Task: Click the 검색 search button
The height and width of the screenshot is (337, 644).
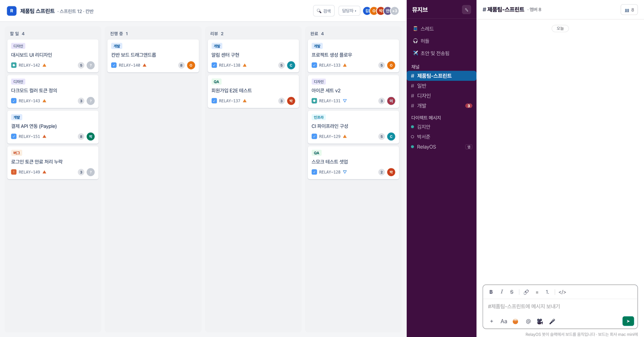Action: (x=324, y=11)
